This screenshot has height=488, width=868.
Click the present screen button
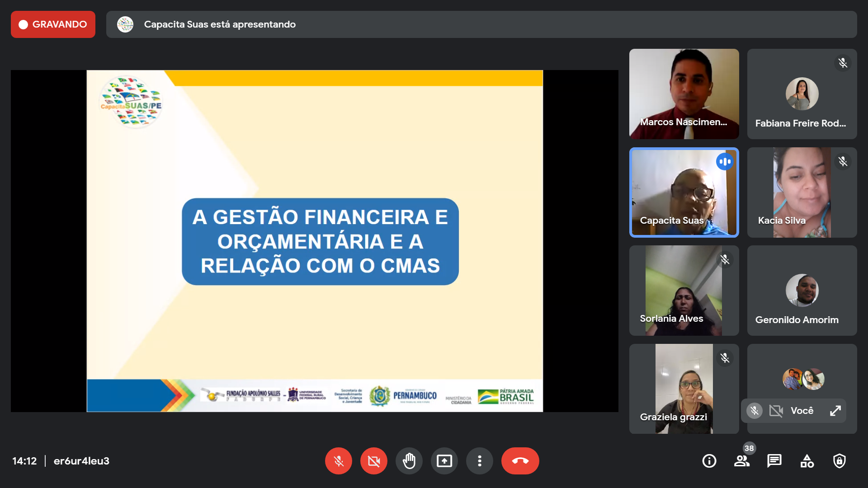[x=444, y=461]
